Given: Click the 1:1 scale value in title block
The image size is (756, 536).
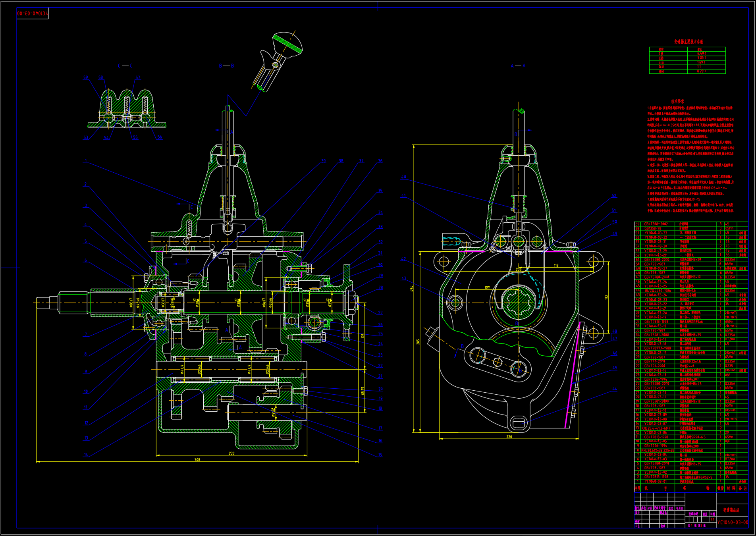Looking at the screenshot, I should (712, 519).
